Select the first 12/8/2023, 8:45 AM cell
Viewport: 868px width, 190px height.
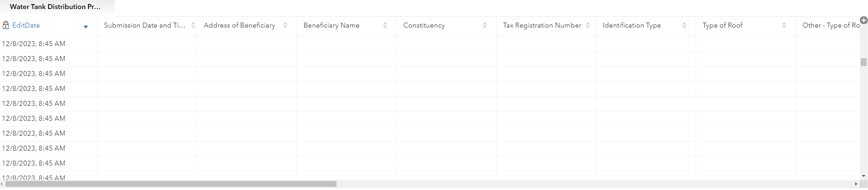click(34, 44)
